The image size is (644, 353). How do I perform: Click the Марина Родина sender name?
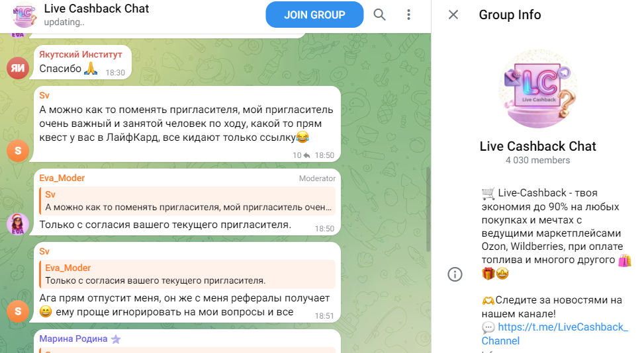73,339
